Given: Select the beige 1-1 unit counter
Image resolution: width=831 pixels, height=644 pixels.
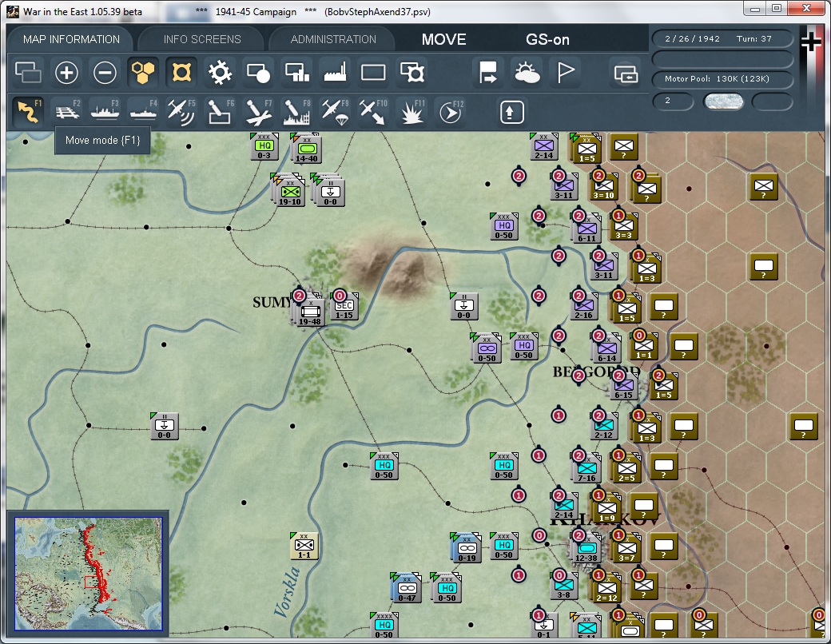Looking at the screenshot, I should coord(304,546).
